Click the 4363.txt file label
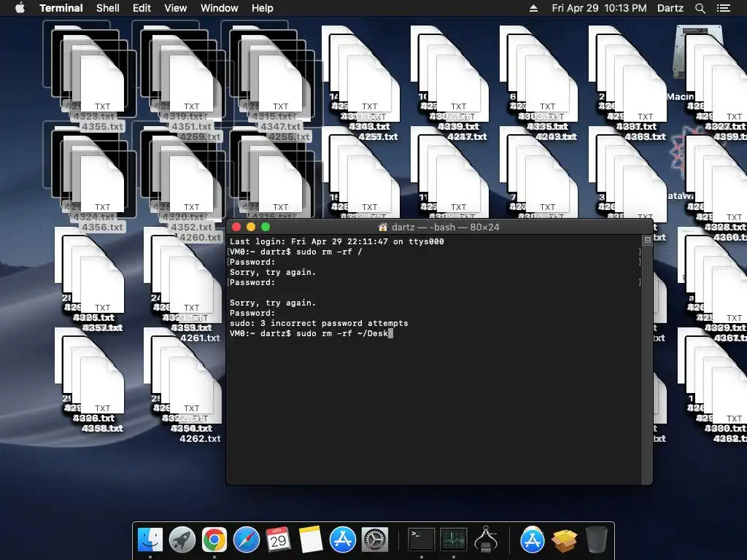Screen dimensions: 747x560 pos(645,136)
